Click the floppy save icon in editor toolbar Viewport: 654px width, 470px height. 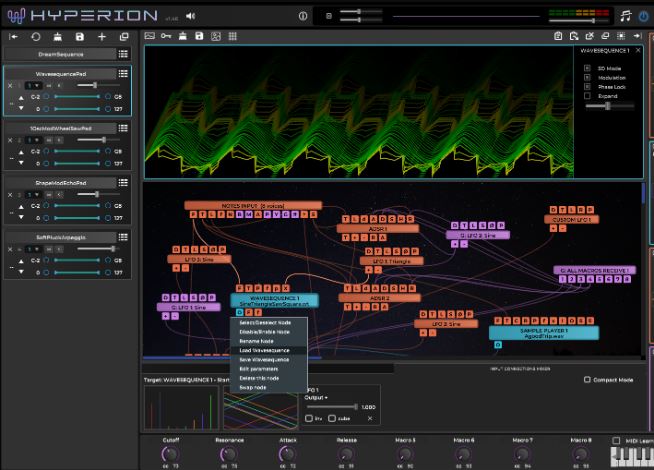(x=199, y=36)
